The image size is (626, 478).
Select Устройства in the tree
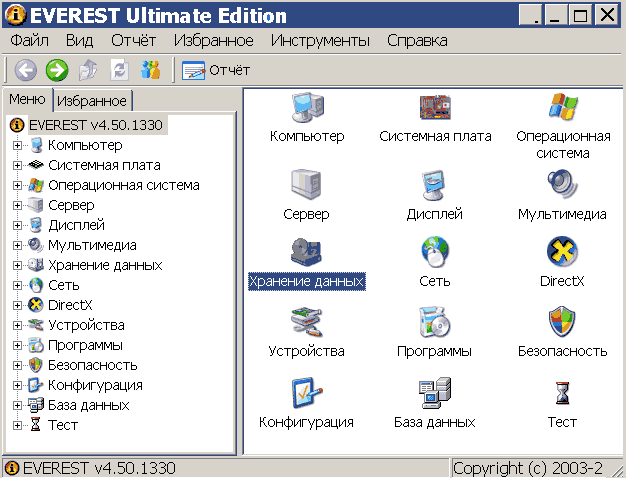tap(86, 325)
